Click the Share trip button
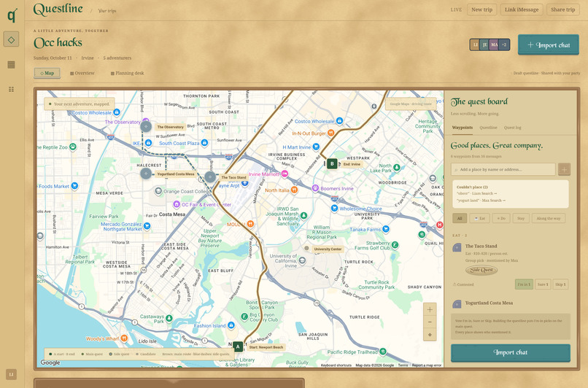Screen dimensions: 588x388 tap(563, 9)
